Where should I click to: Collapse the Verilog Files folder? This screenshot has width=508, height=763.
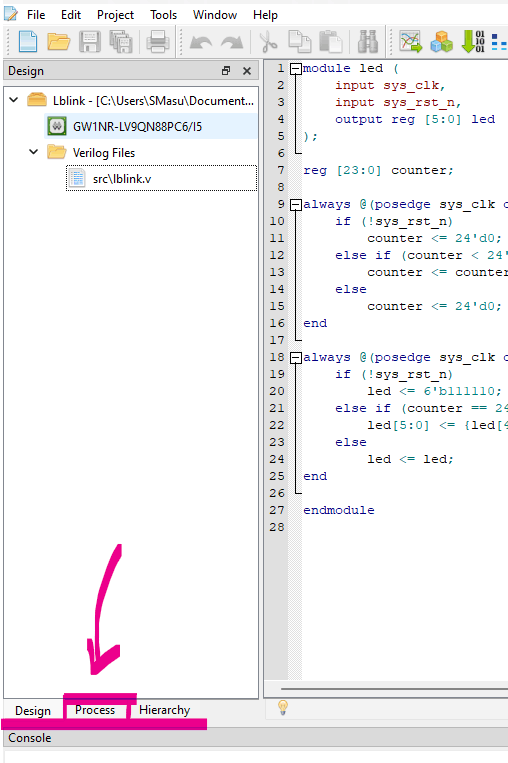pyautogui.click(x=34, y=152)
